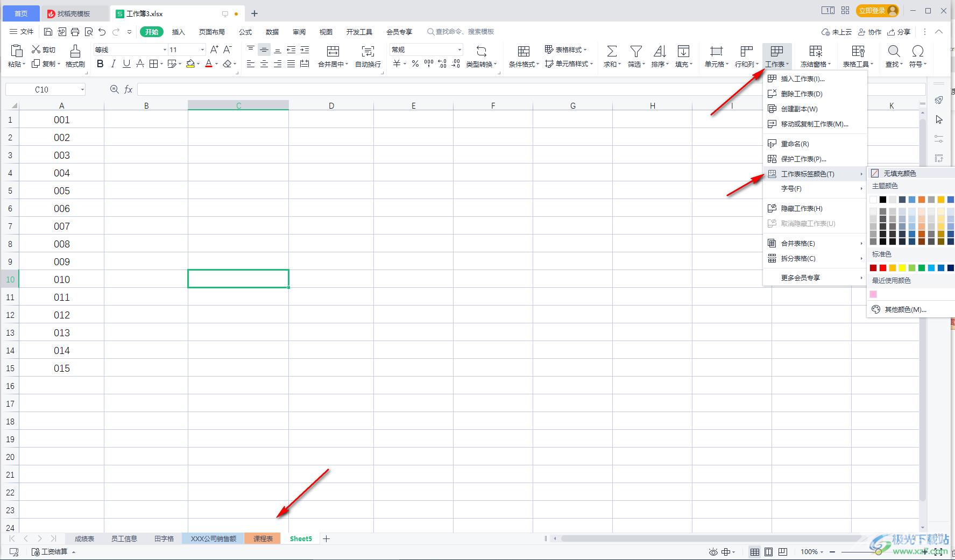This screenshot has height=560, width=955.
Task: Open the File (文件) menu
Action: (x=22, y=32)
